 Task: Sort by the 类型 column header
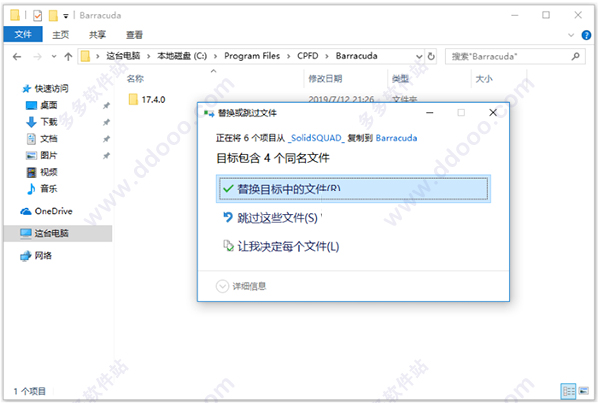400,79
